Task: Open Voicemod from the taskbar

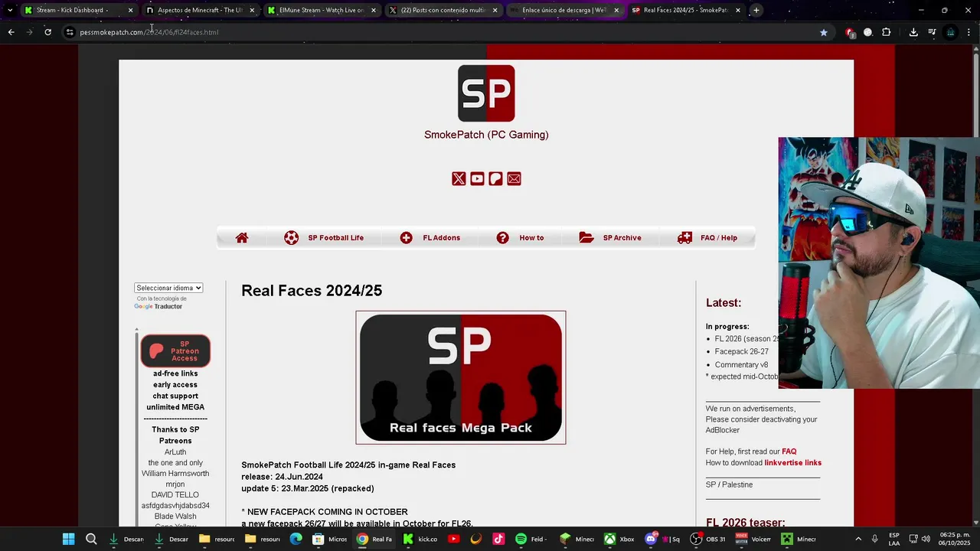Action: pos(753,539)
